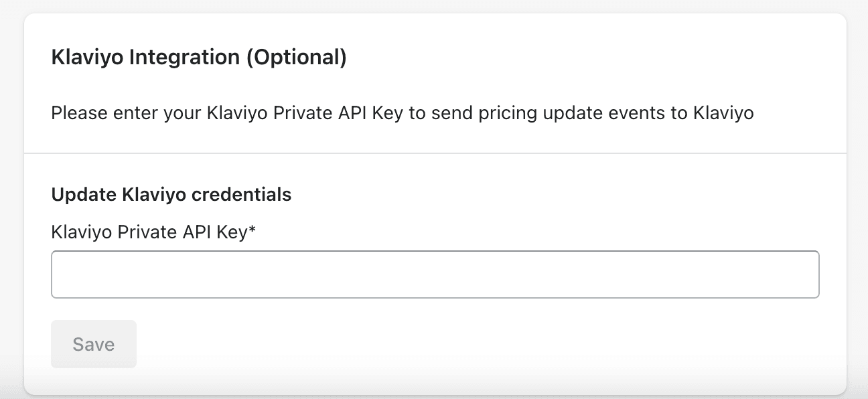868x399 pixels.
Task: Click the 'Update Klaviyo credentials' subheading
Action: tap(171, 195)
